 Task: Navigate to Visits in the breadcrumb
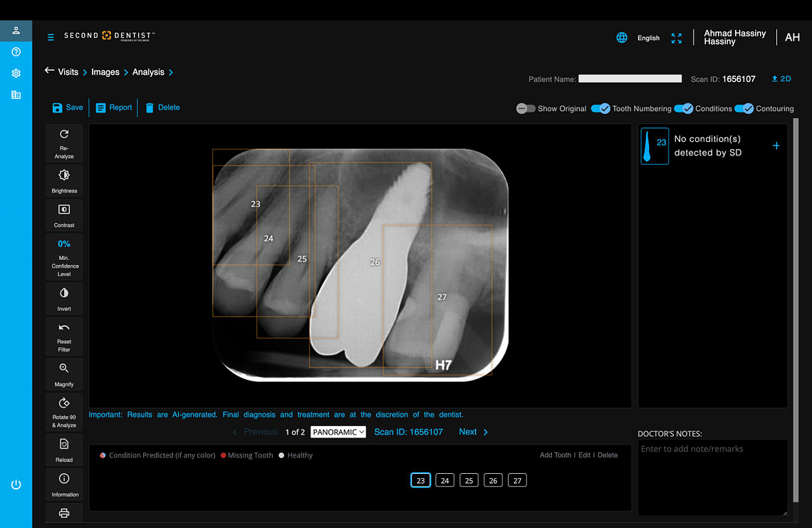point(68,72)
